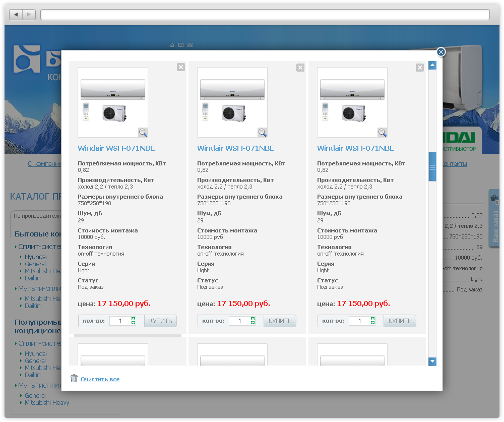Open the right card's air conditioner thumbnail
Screen dimensions: 504x422
(x=352, y=102)
